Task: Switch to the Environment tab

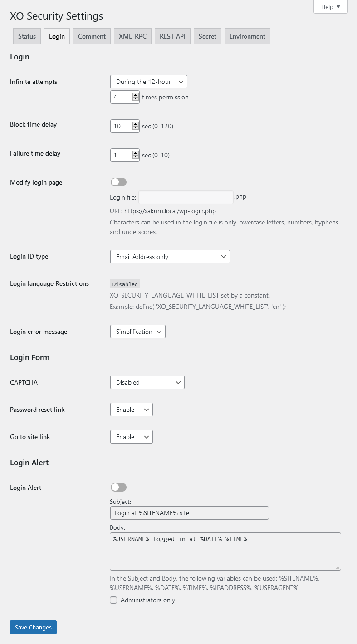Action: pyautogui.click(x=247, y=36)
